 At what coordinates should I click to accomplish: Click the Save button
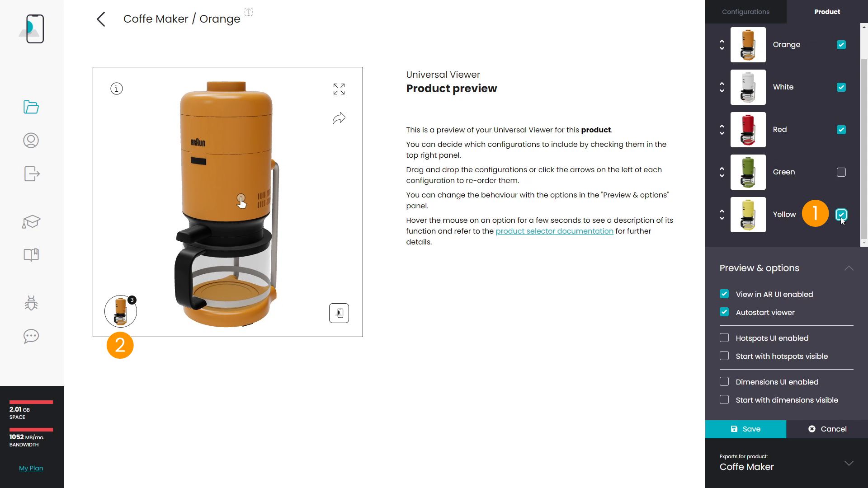coord(746,429)
